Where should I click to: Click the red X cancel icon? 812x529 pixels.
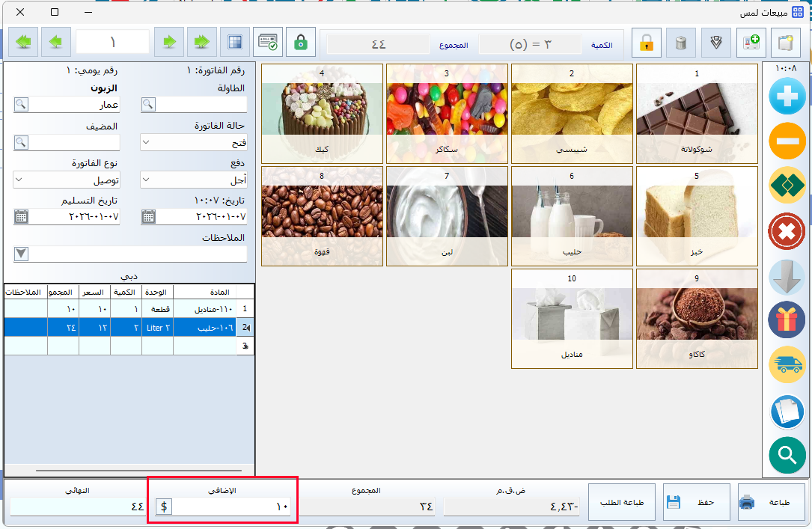coord(787,231)
